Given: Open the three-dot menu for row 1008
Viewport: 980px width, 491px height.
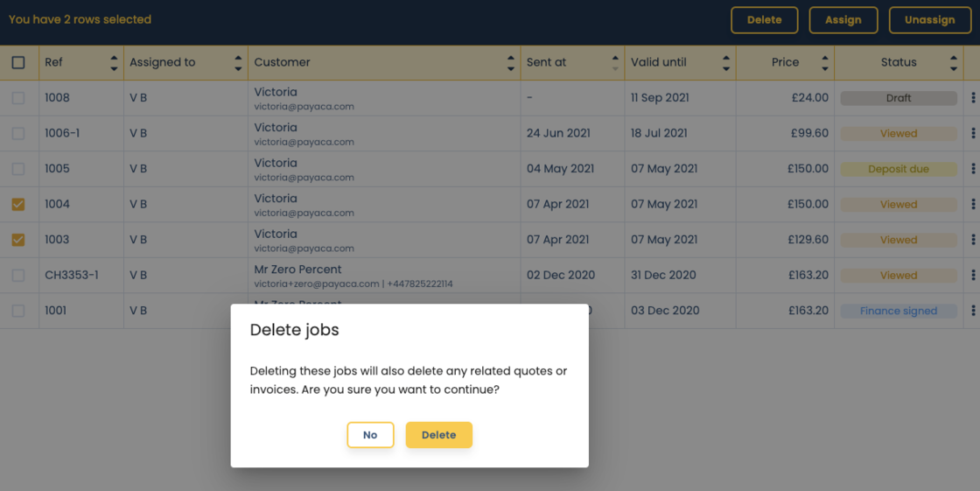Looking at the screenshot, I should [973, 98].
